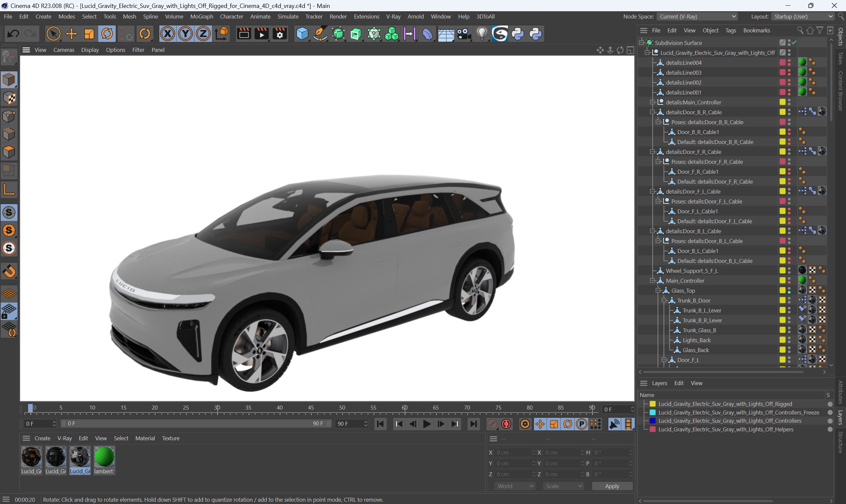This screenshot has width=846, height=504.
Task: Open the Simulate menu
Action: [x=288, y=16]
